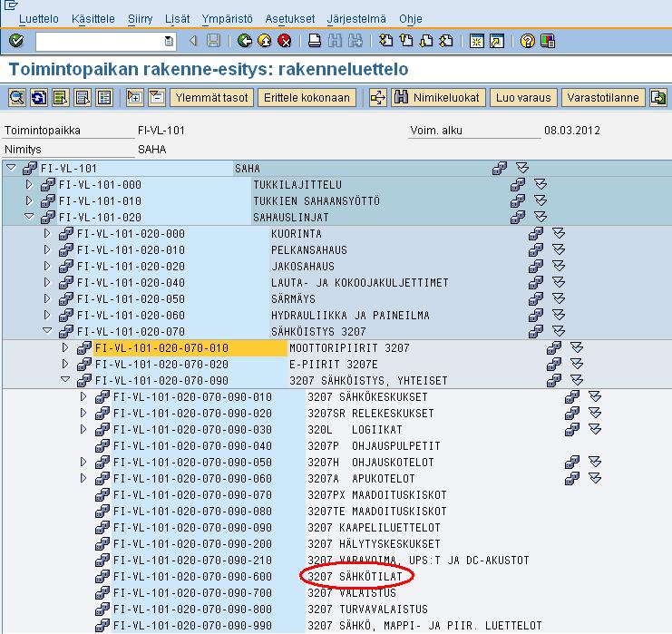
Task: Expand the FI-VL-101-010 node
Action: click(29, 200)
